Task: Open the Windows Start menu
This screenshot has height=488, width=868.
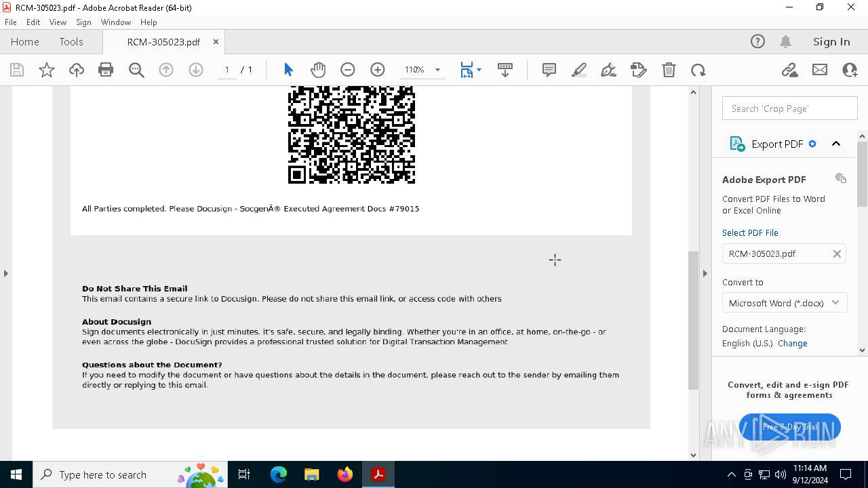Action: [16, 474]
